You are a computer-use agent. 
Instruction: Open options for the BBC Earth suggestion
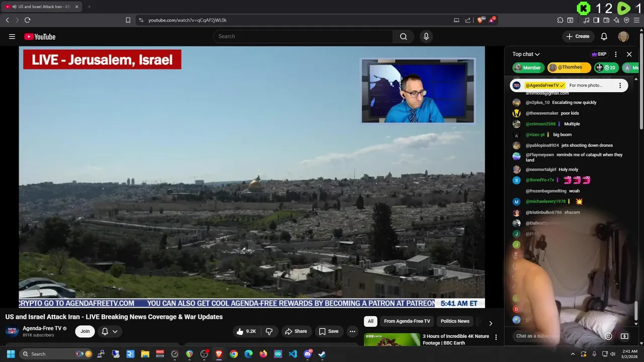click(x=496, y=337)
